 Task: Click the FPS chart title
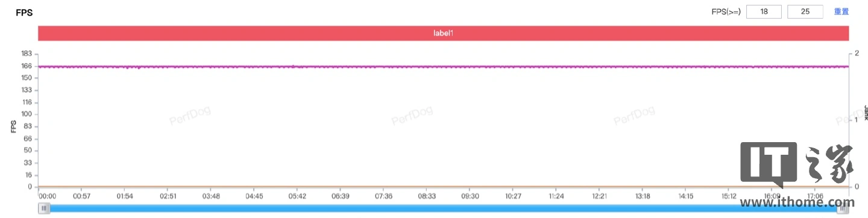coord(24,11)
